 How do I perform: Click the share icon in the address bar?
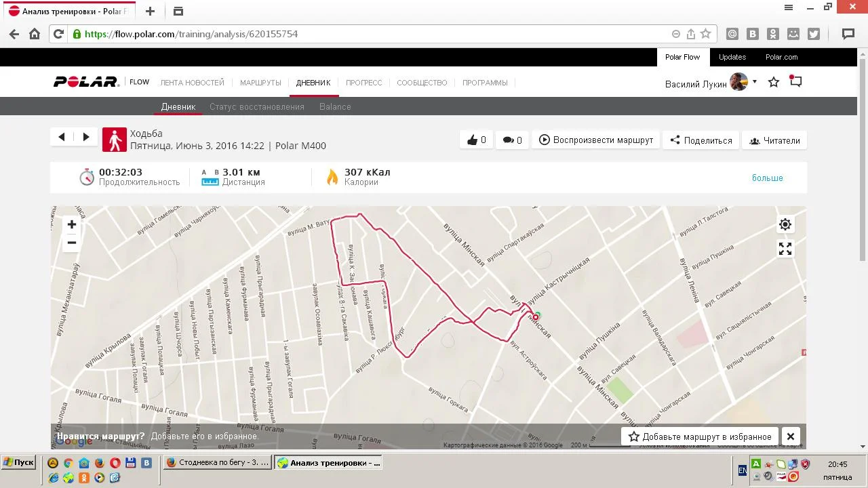point(691,34)
